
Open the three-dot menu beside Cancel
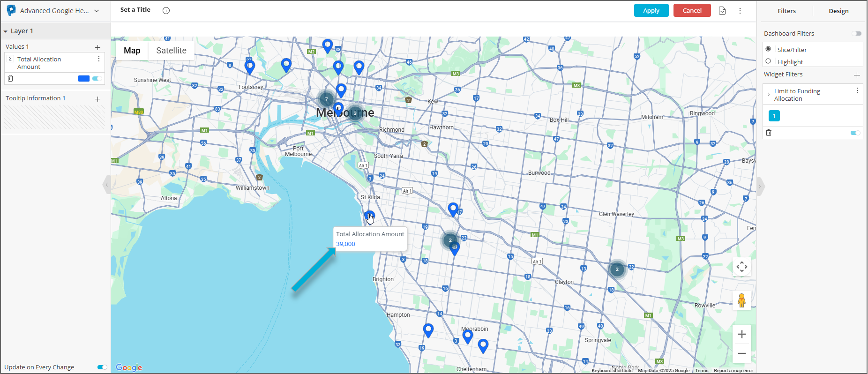point(740,10)
